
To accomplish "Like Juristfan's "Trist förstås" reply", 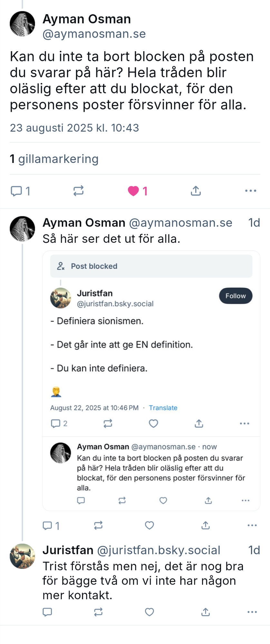I will click(149, 612).
